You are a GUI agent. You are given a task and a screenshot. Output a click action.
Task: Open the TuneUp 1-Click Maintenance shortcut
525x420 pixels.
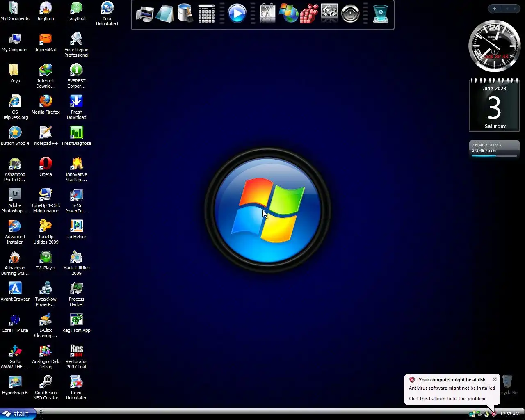click(46, 201)
